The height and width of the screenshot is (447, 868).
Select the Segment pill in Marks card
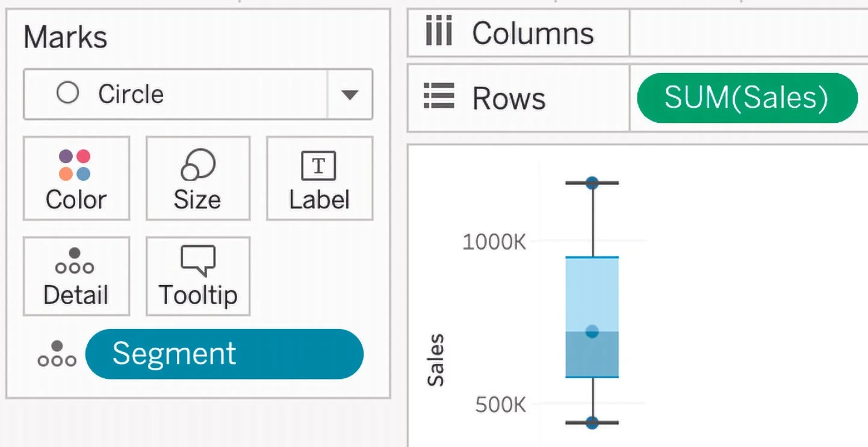[225, 354]
